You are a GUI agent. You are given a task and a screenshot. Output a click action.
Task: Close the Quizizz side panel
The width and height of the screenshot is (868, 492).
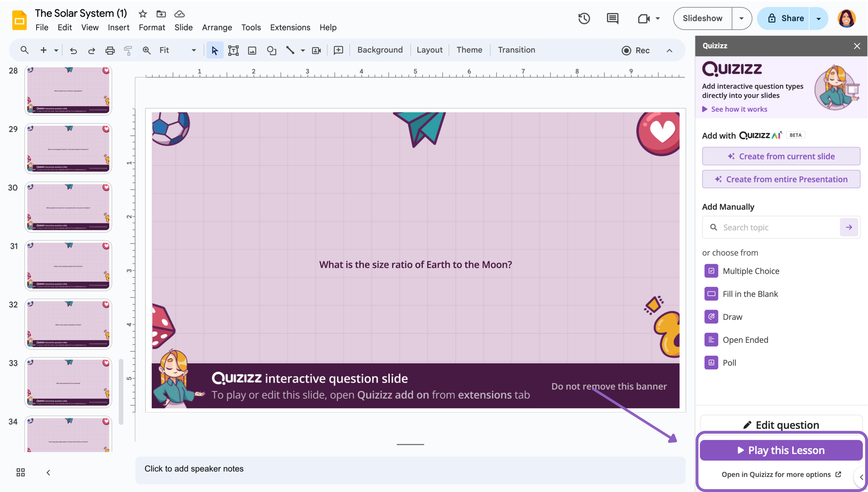[x=857, y=46]
